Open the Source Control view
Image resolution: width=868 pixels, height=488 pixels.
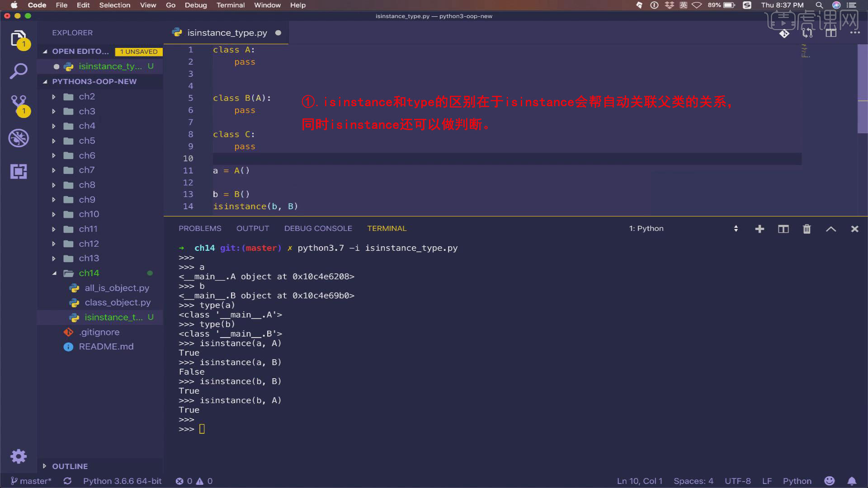pos(19,105)
